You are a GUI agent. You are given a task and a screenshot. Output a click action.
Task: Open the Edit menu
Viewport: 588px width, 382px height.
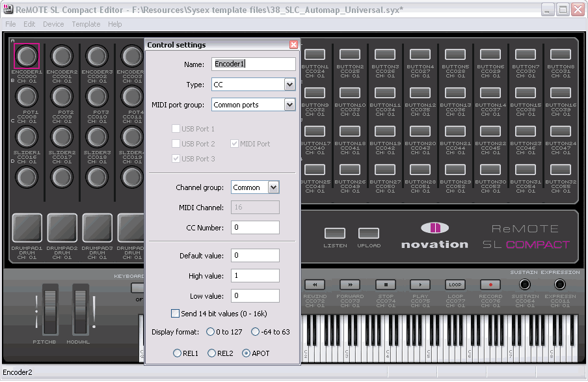[x=29, y=24]
